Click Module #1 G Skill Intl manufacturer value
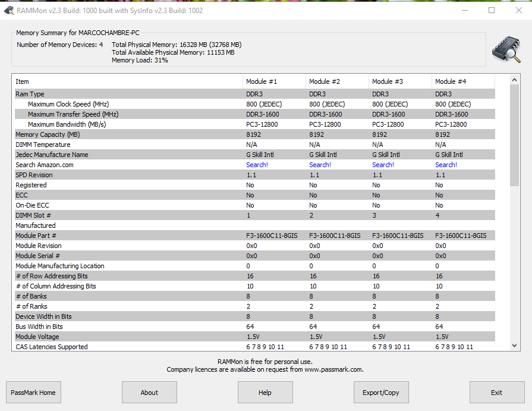 point(260,155)
